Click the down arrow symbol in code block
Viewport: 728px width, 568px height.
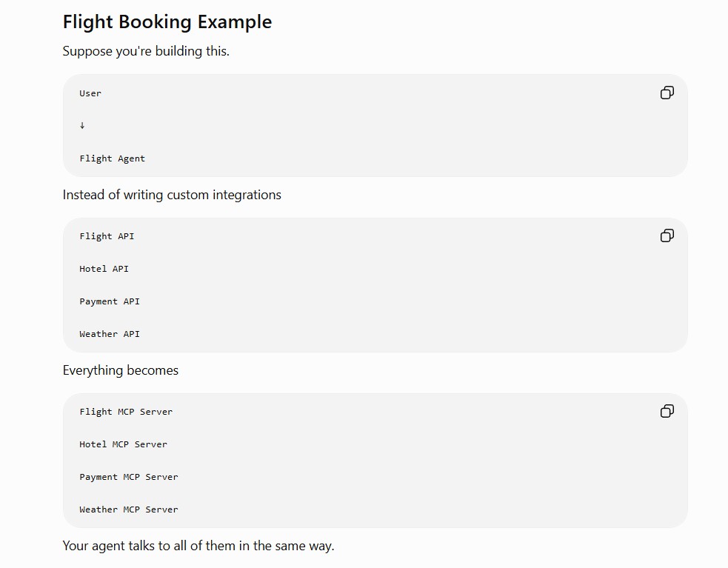82,125
